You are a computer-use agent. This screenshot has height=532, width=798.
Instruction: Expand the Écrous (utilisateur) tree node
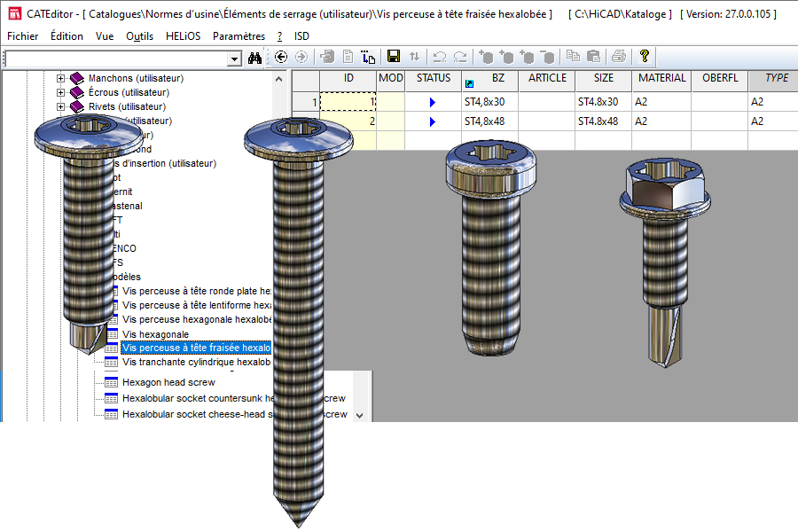[x=61, y=92]
